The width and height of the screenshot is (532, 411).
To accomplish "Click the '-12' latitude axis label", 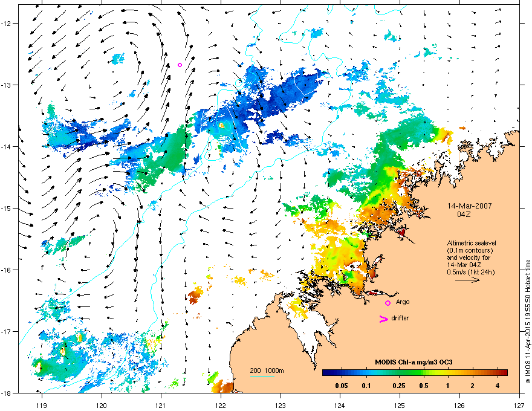I will point(6,23).
